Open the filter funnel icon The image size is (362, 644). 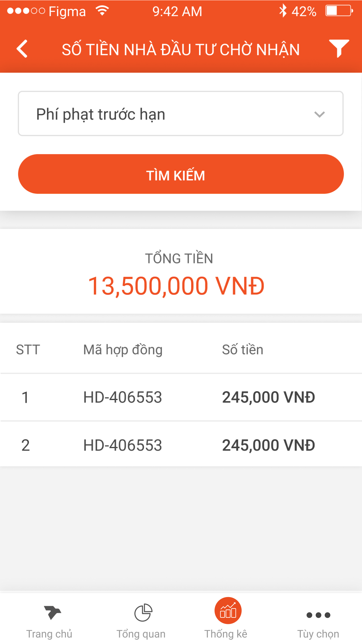pos(339,48)
